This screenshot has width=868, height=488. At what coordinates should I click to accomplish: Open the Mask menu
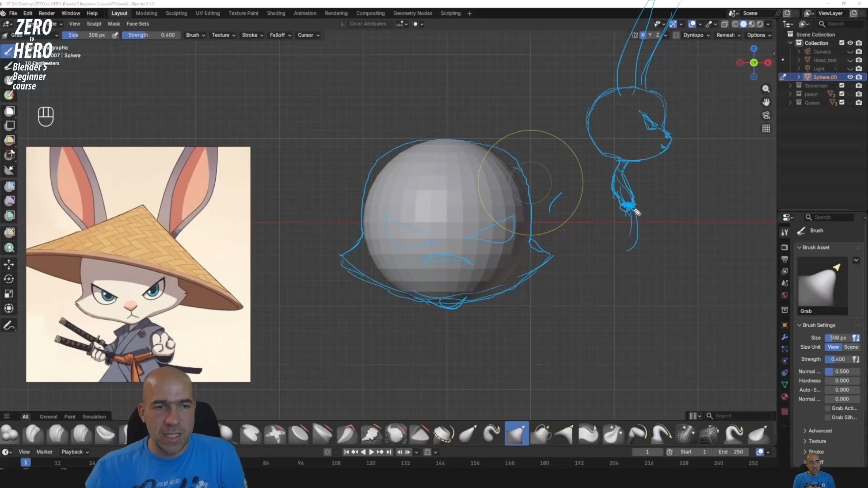coord(114,24)
